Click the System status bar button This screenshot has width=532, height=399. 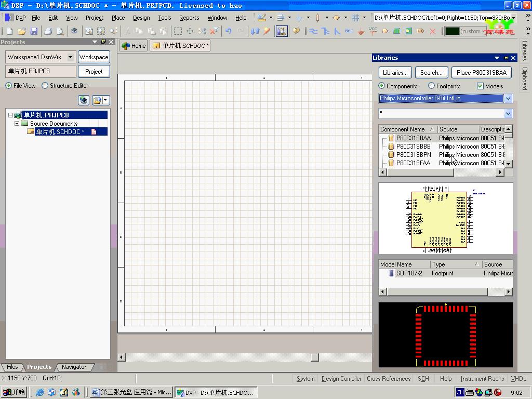[305, 379]
